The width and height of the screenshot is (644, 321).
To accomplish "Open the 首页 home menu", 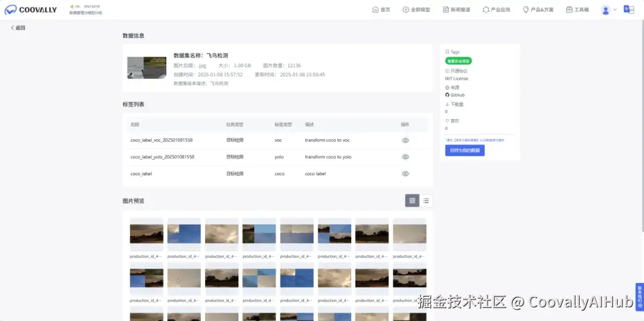I will (x=381, y=10).
